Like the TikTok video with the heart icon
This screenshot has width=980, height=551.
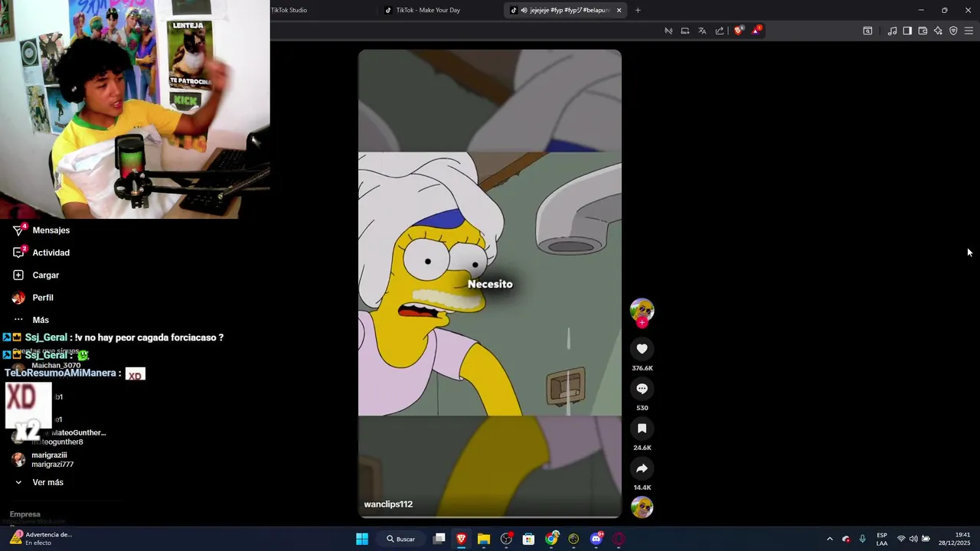642,349
